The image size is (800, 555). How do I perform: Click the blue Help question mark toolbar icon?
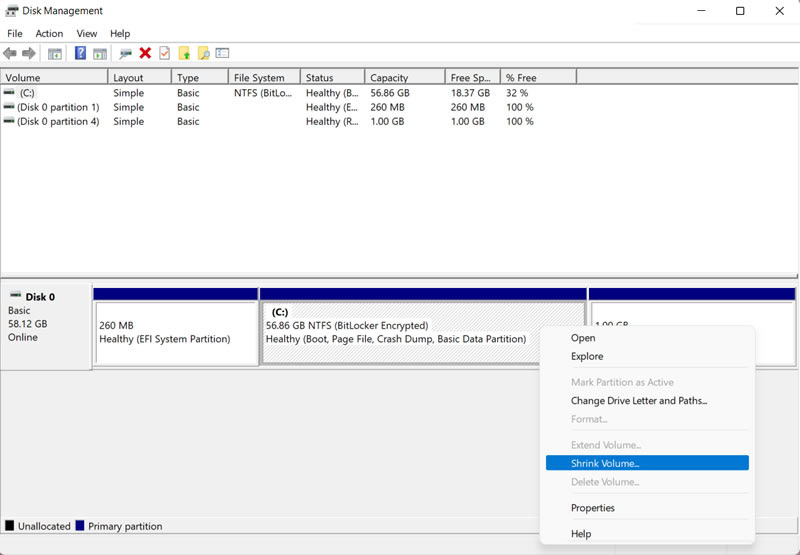coord(80,53)
